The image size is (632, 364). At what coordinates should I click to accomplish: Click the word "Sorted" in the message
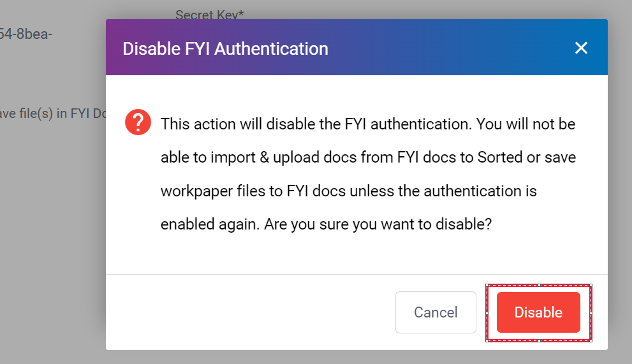499,157
